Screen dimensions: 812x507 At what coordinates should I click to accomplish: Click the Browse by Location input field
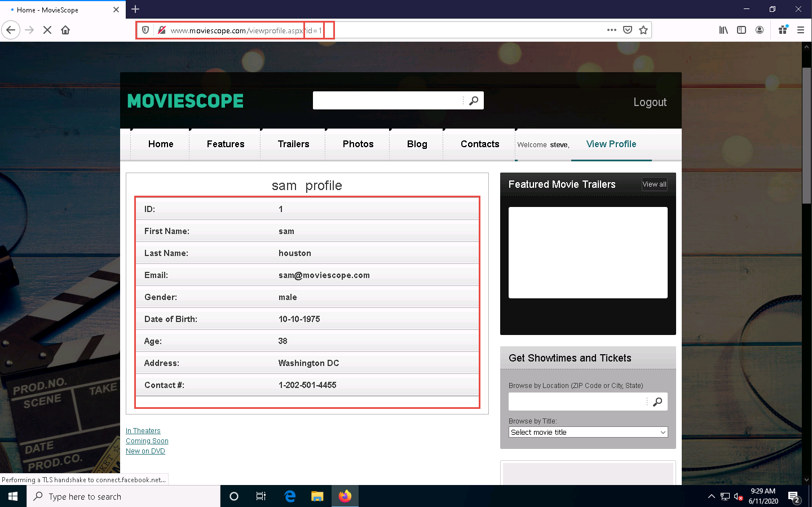(577, 402)
